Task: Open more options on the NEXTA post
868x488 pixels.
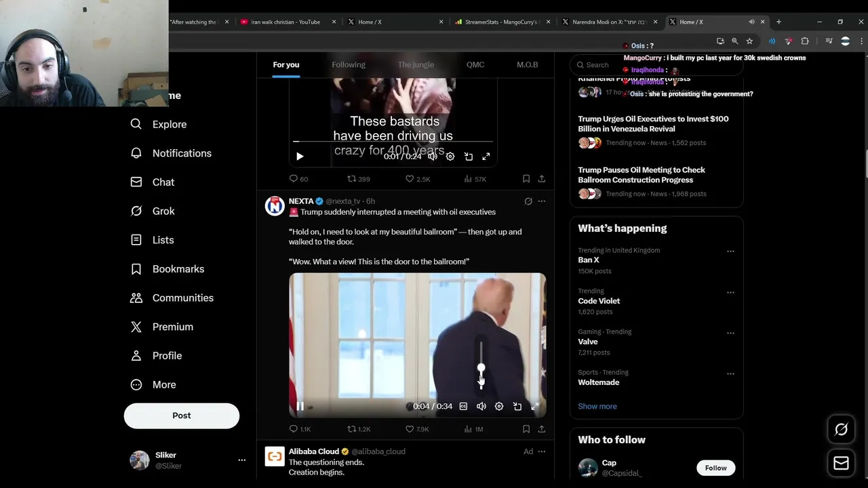Action: [x=542, y=201]
